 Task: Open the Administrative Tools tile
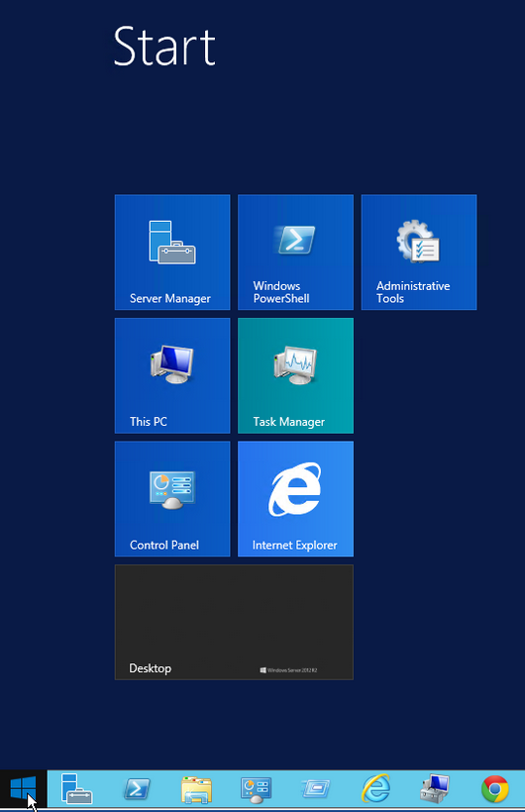tap(419, 253)
